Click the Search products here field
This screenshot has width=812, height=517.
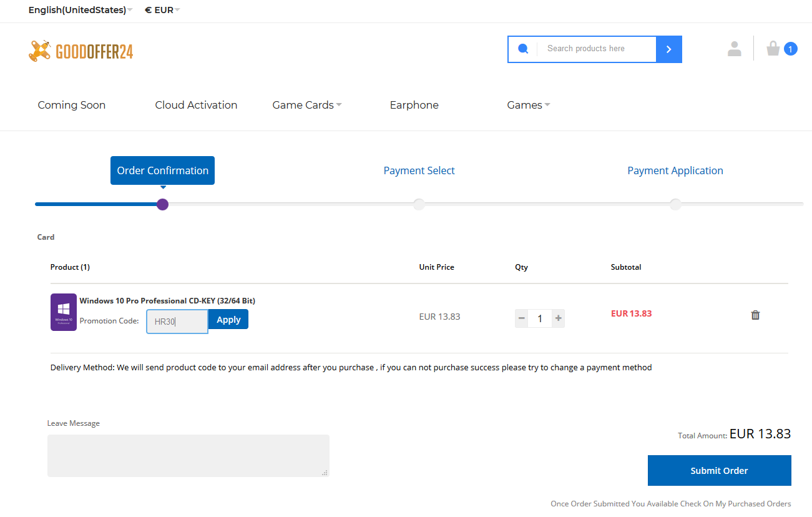pyautogui.click(x=597, y=49)
